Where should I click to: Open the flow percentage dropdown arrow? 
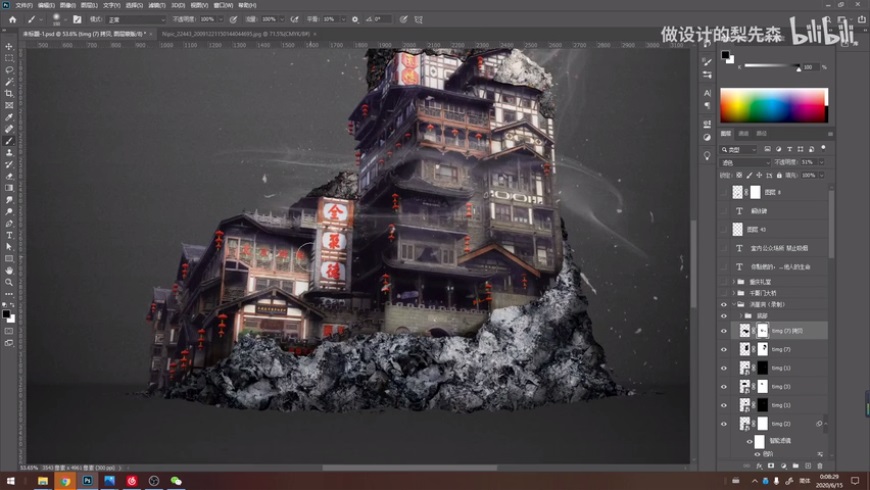pyautogui.click(x=282, y=19)
